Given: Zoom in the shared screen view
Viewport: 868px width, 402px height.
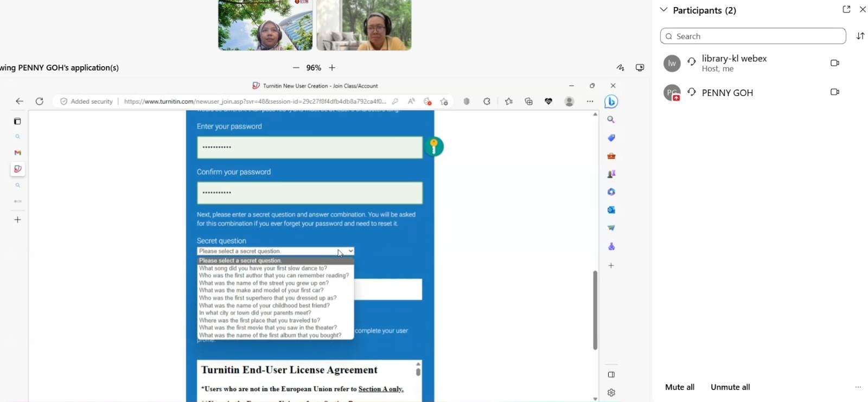Looking at the screenshot, I should point(332,68).
